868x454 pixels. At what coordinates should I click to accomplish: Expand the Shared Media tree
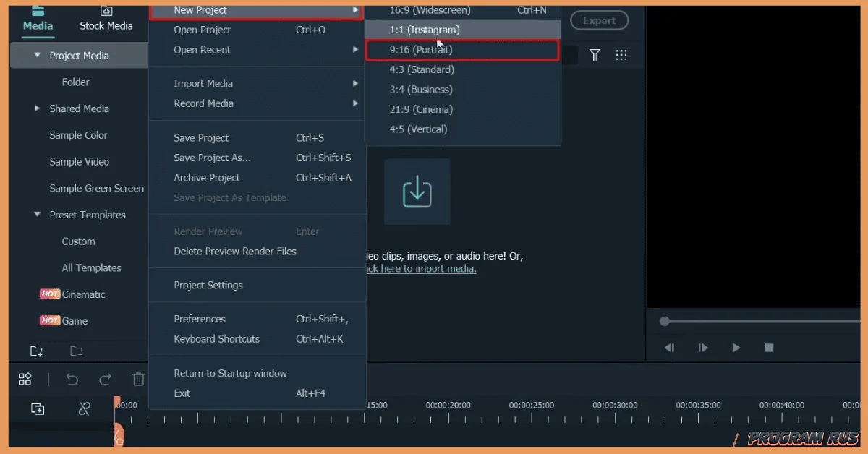pyautogui.click(x=38, y=108)
